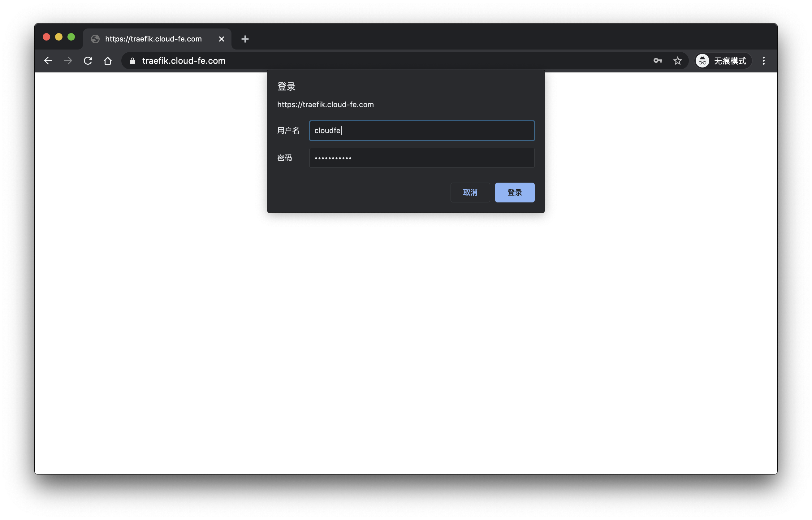
Task: Reload the traefik.cloud-fe.com page
Action: click(x=88, y=61)
